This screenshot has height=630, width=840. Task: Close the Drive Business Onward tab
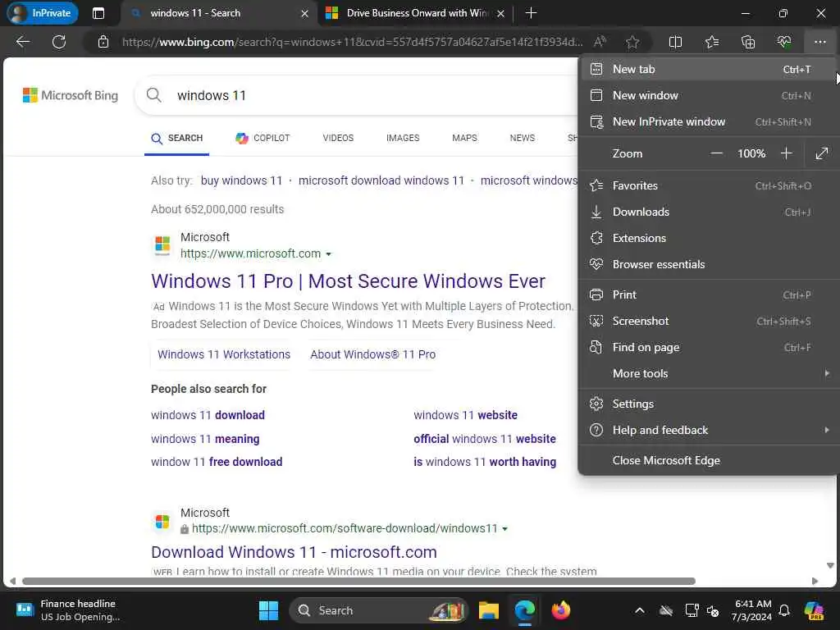click(500, 13)
